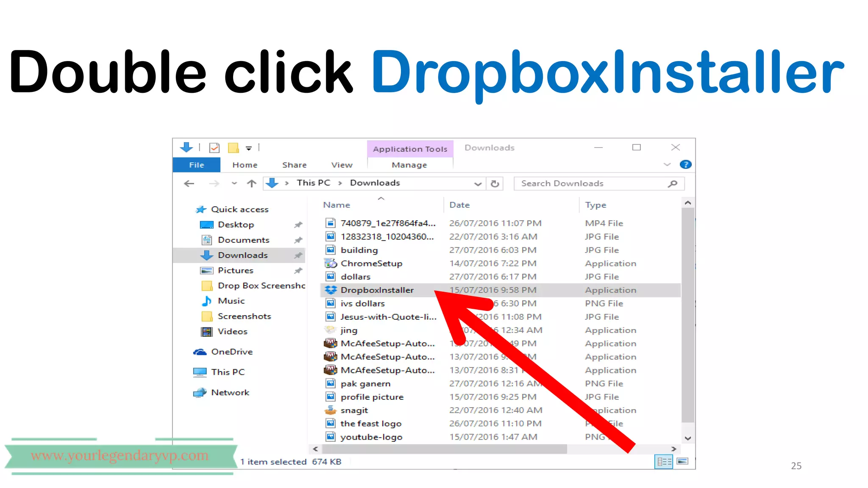868x488 pixels.
Task: Click the Quick access star icon
Action: pos(200,209)
